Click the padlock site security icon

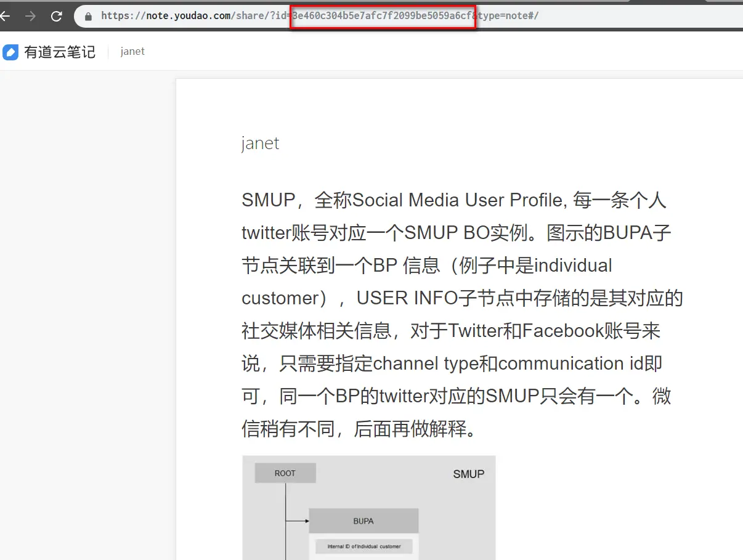pos(89,16)
